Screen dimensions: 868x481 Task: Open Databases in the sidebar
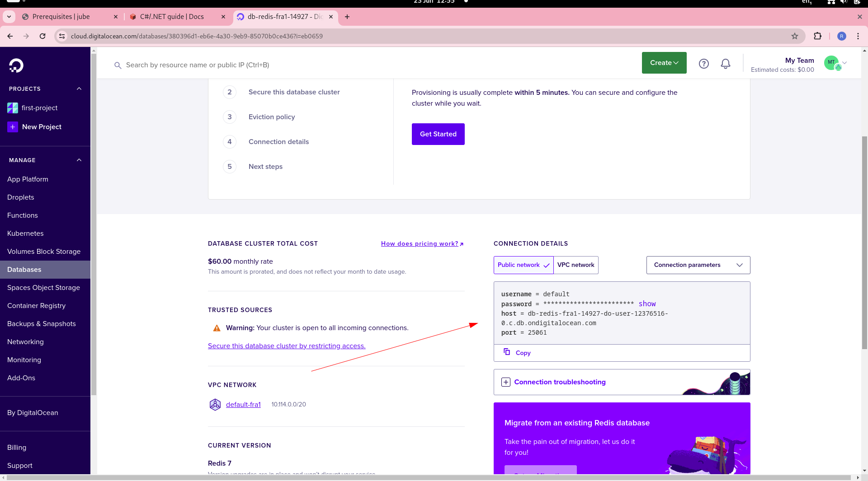coord(45,270)
